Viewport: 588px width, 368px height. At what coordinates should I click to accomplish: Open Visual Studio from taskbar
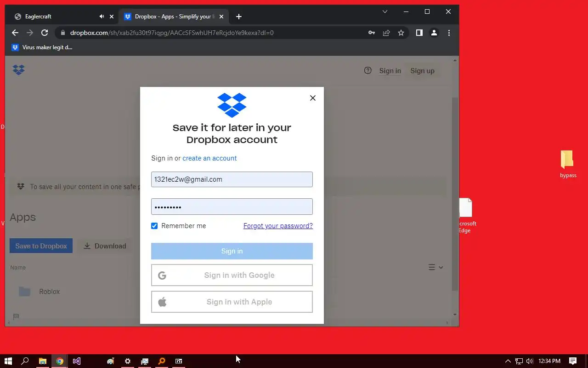click(77, 361)
